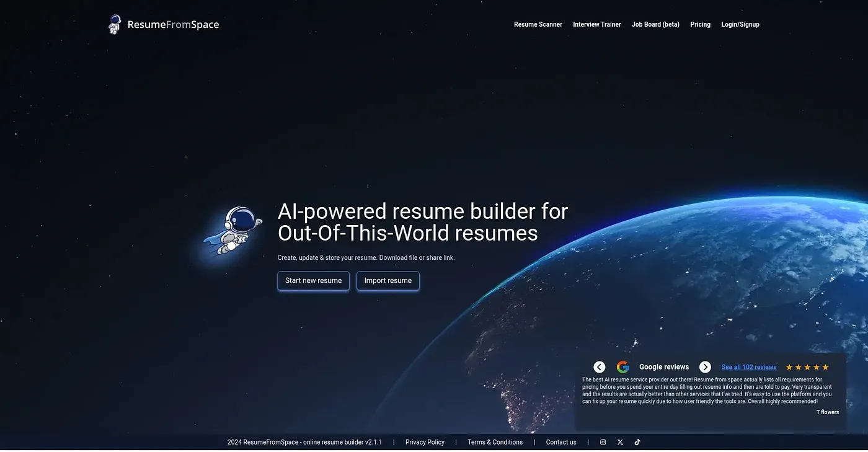Click Import resume button
868x452 pixels.
pyautogui.click(x=388, y=281)
